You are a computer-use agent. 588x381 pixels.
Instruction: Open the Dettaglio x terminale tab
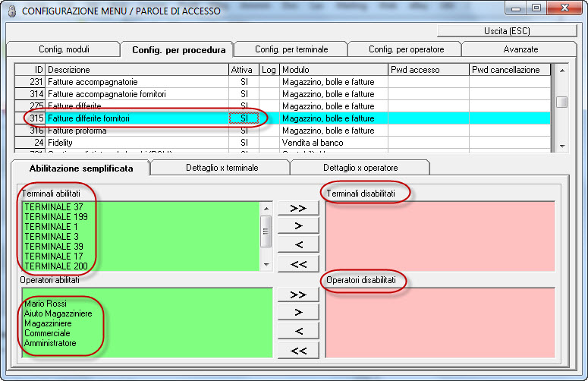point(222,168)
